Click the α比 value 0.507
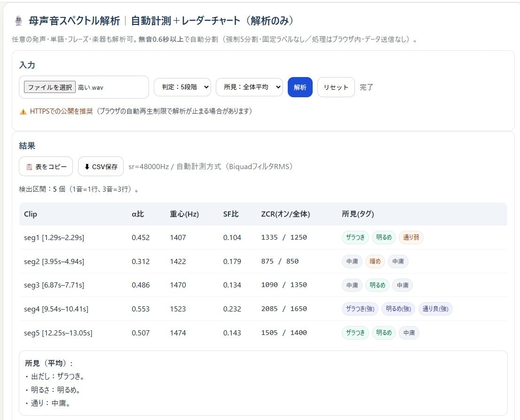 click(x=141, y=333)
